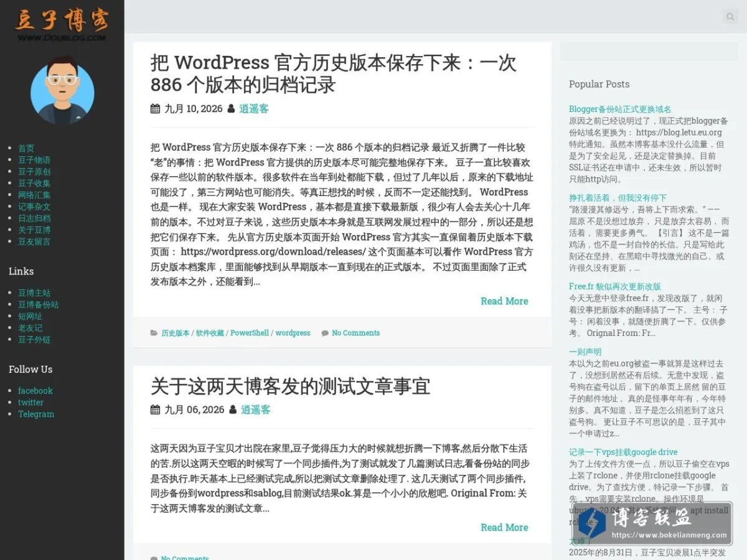The width and height of the screenshot is (747, 560).
Task: Open popular post Free.fr 貌似再次更新改版
Action: pos(615,287)
